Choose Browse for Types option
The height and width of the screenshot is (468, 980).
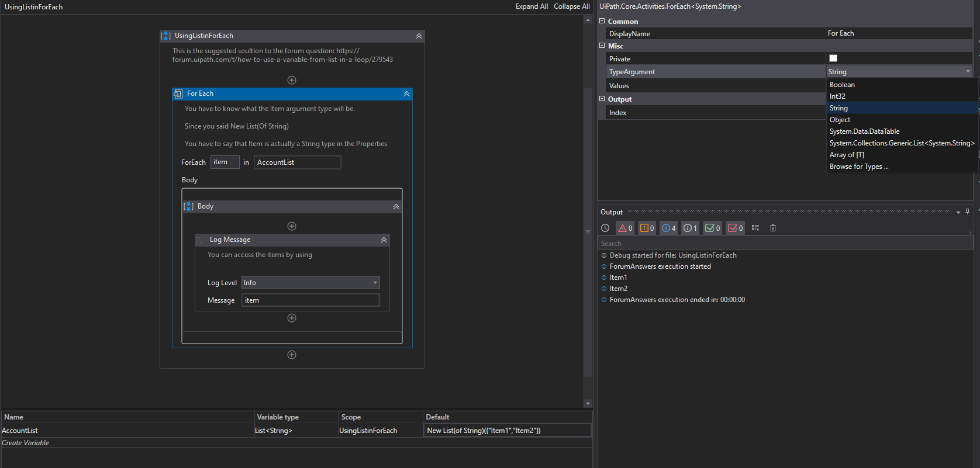(x=858, y=167)
